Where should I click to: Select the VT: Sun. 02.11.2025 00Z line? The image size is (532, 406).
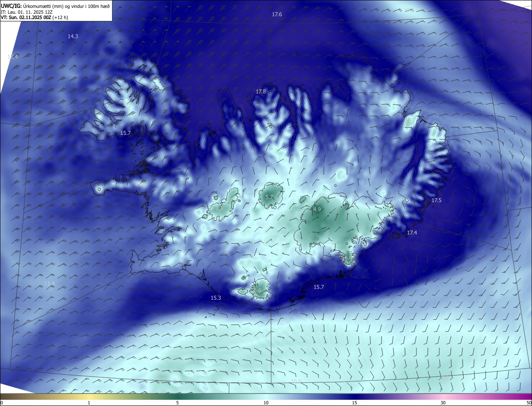point(35,18)
